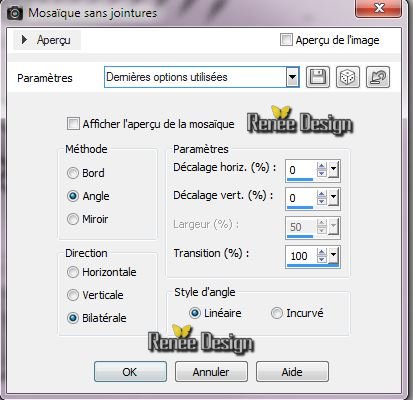Open Décalage horiz. slider dropdown arrow
The image size is (413, 400).
[333, 170]
